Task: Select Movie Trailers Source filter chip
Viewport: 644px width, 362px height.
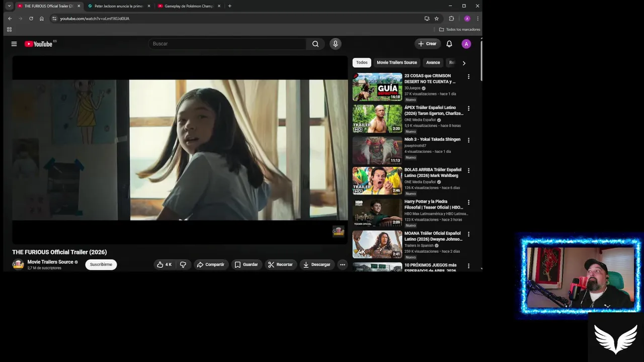Action: 397,62
